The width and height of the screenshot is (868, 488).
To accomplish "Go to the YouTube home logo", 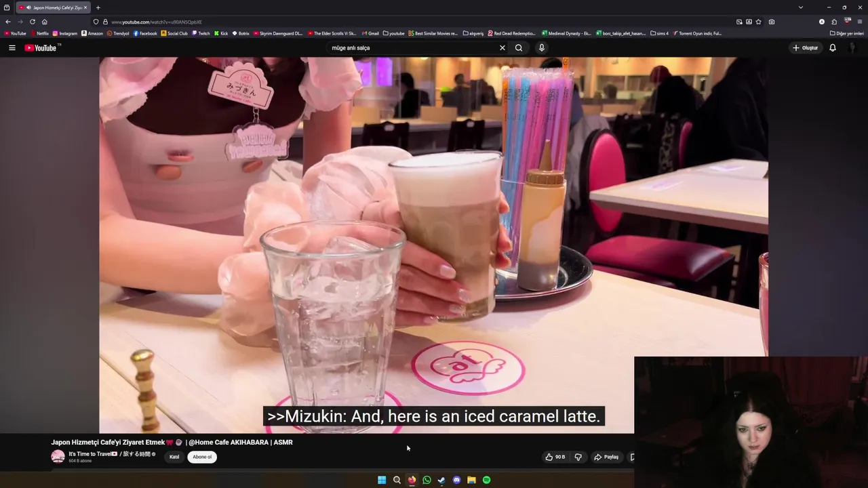I will (41, 47).
